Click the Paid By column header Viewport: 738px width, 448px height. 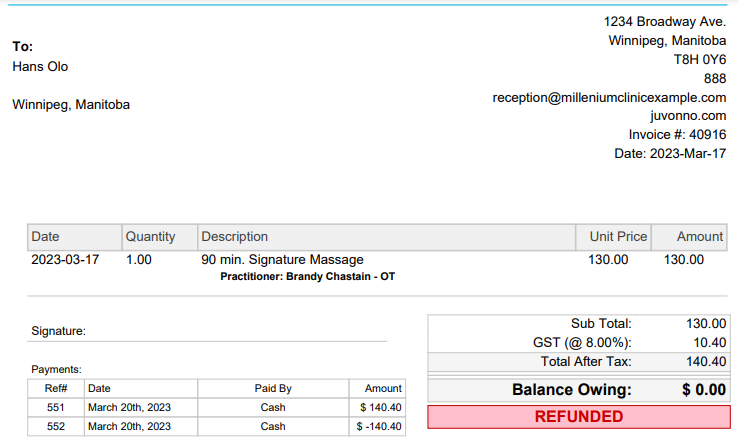273,388
